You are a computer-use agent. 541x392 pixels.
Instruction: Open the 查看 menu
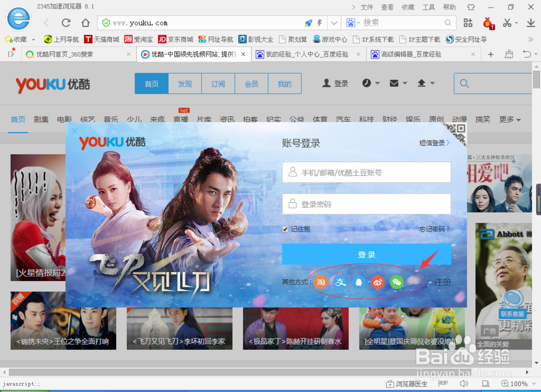tap(387, 7)
